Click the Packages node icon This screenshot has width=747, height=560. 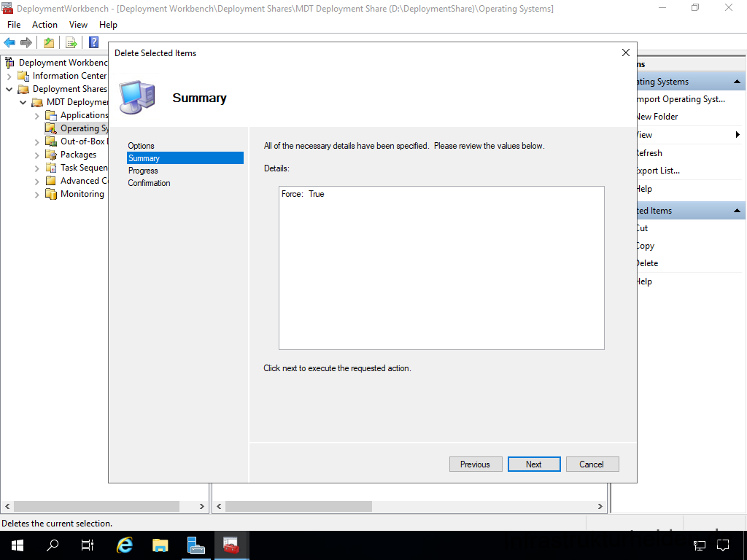click(50, 155)
